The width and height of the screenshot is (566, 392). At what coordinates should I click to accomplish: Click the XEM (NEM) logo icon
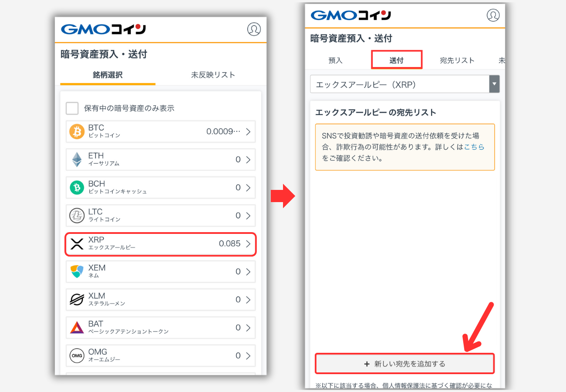pos(77,272)
